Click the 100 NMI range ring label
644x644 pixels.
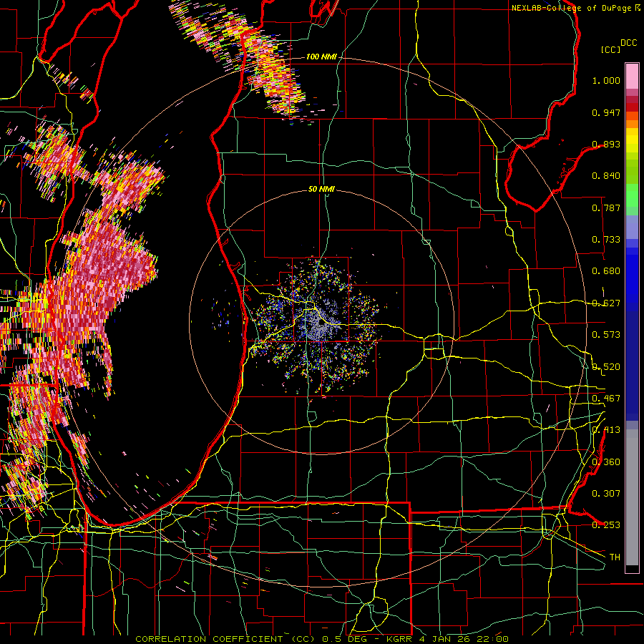point(321,57)
